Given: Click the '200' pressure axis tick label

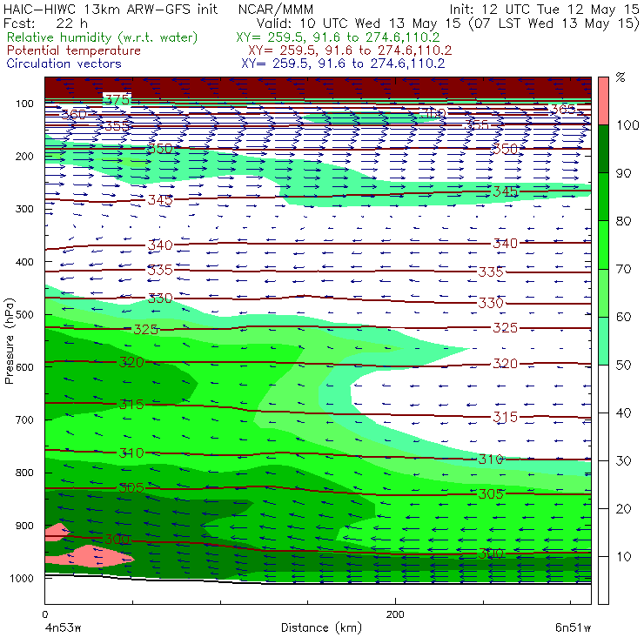Looking at the screenshot, I should click(24, 157).
